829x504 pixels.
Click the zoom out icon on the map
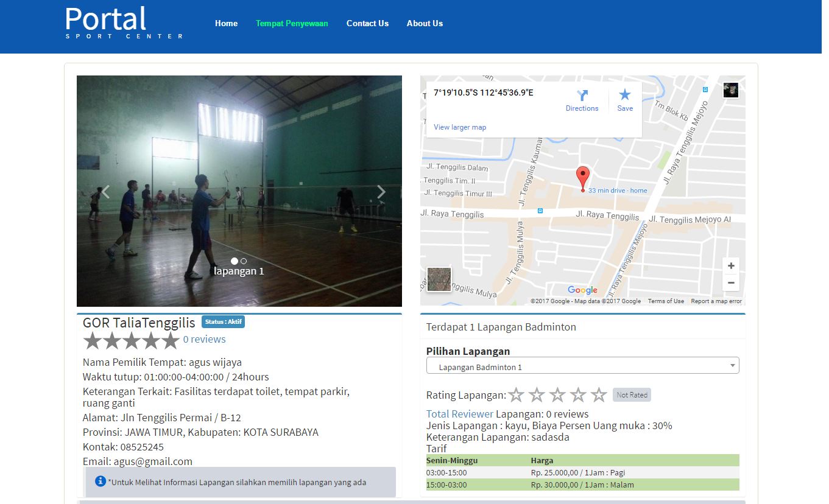731,282
